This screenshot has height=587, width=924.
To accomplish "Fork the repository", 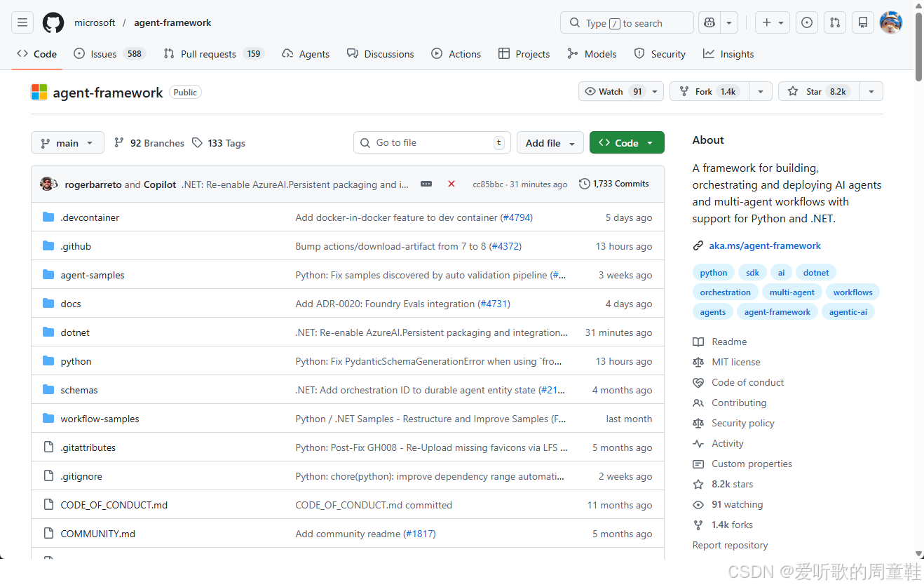I will [709, 91].
